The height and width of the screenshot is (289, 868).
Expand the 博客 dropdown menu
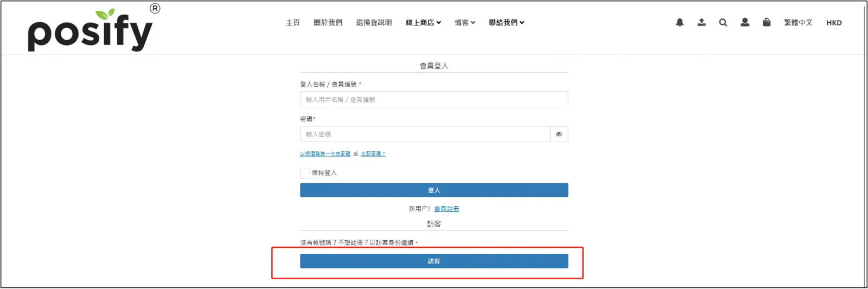click(x=465, y=23)
